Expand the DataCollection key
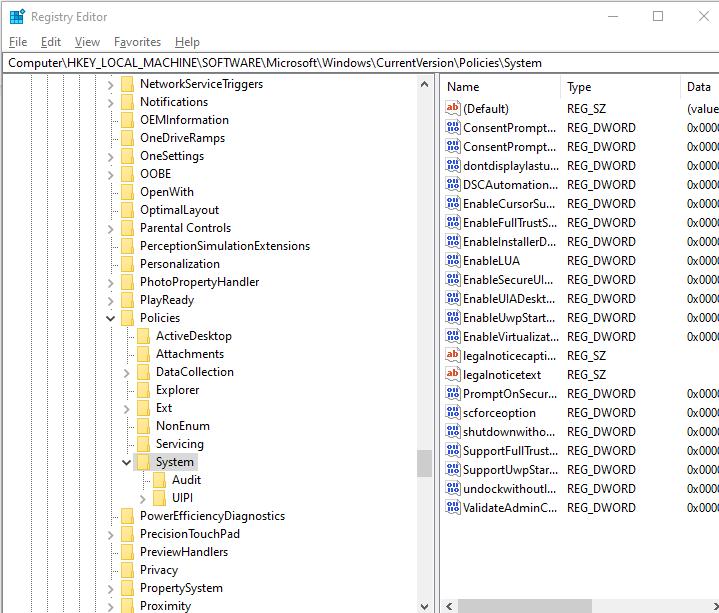 click(127, 373)
